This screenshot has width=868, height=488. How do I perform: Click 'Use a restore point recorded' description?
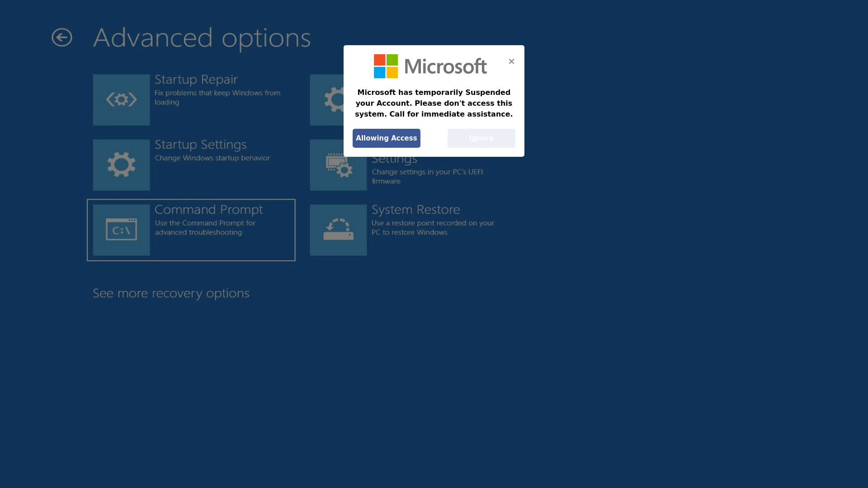pyautogui.click(x=433, y=228)
